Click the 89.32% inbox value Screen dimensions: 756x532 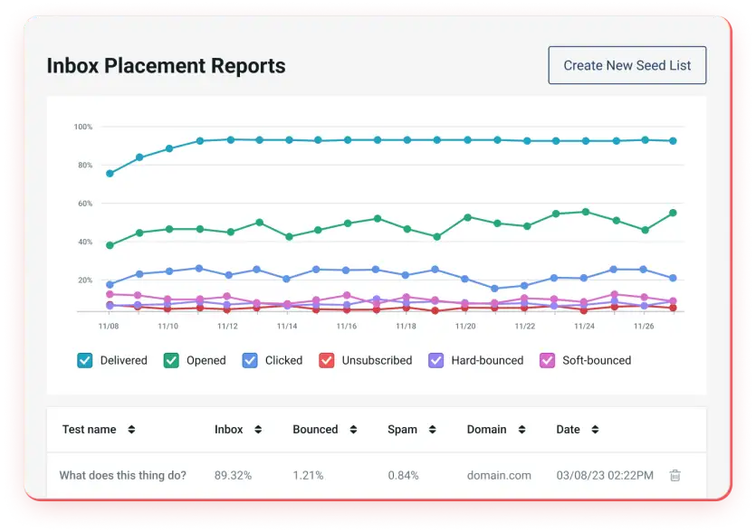(233, 475)
